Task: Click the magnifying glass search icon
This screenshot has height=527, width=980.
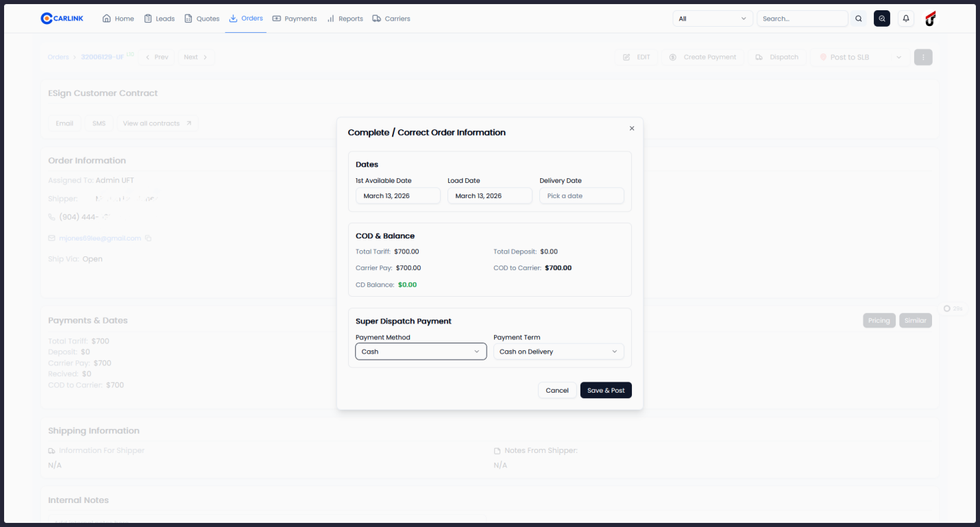Action: (859, 19)
